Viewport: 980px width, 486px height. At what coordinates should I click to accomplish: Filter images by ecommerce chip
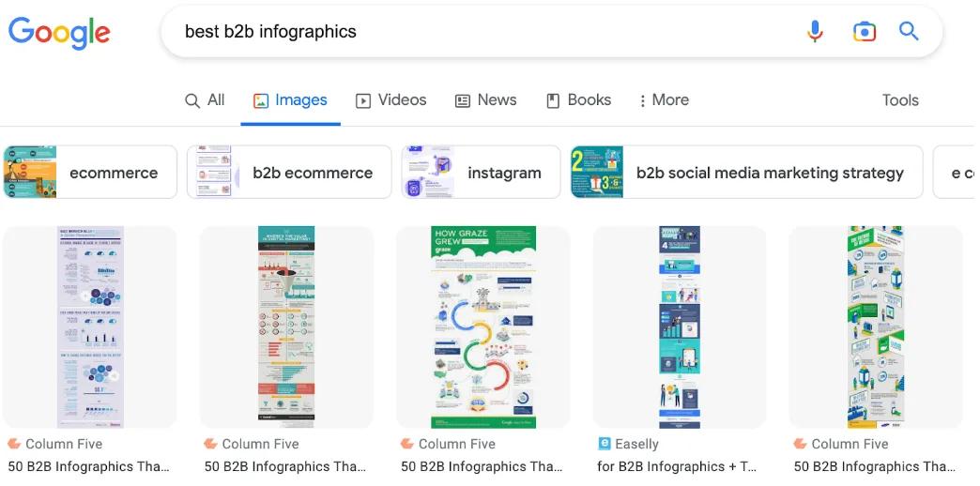[x=90, y=173]
